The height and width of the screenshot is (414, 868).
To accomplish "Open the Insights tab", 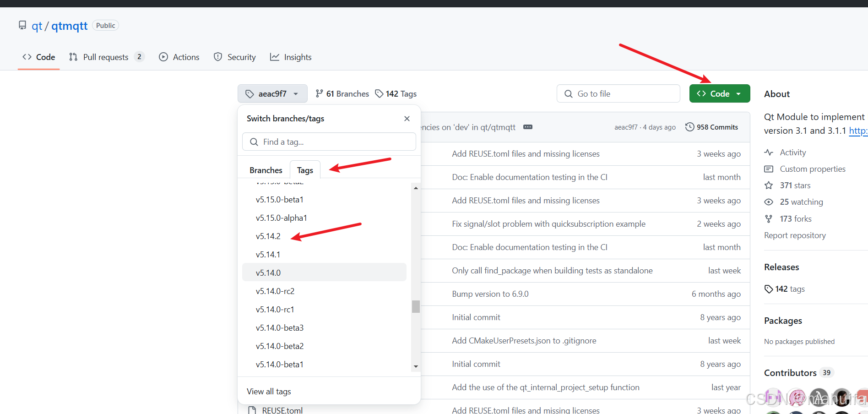I will pyautogui.click(x=291, y=57).
